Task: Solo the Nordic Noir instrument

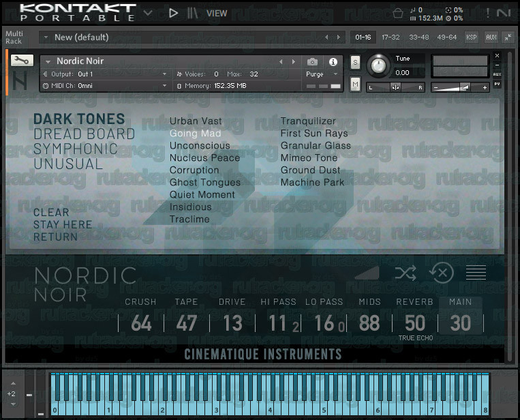Action: (x=355, y=62)
